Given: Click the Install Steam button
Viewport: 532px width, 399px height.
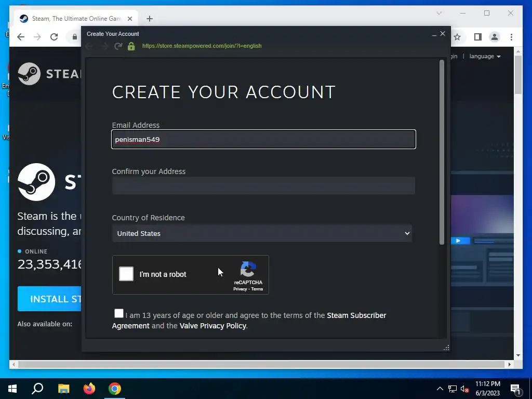Looking at the screenshot, I should tap(49, 299).
